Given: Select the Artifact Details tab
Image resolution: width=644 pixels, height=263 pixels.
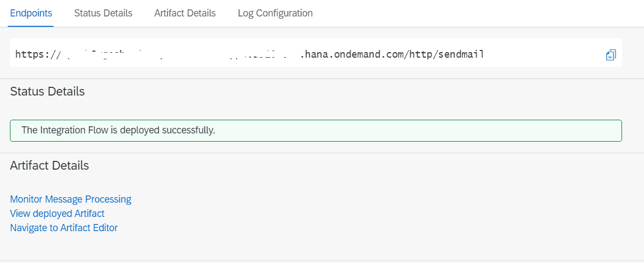Looking at the screenshot, I should pyautogui.click(x=185, y=13).
